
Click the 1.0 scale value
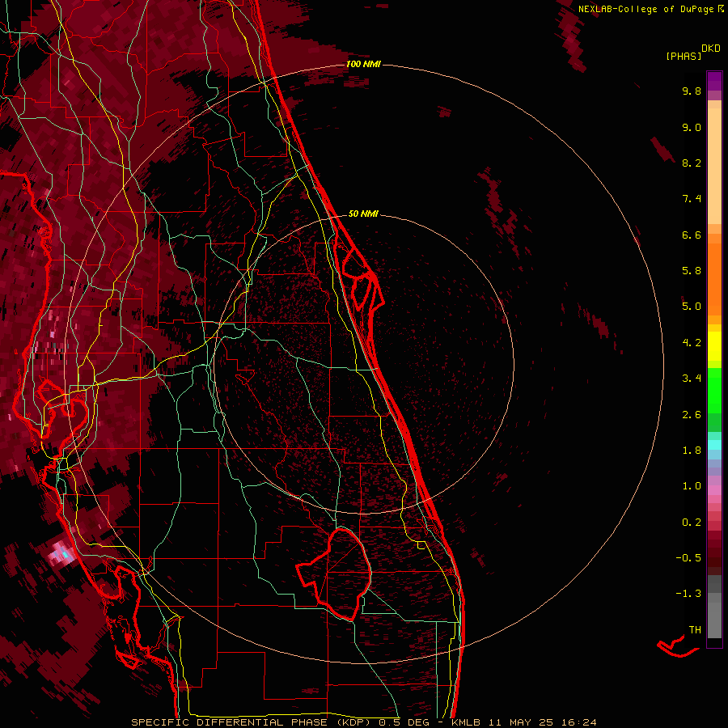click(692, 486)
